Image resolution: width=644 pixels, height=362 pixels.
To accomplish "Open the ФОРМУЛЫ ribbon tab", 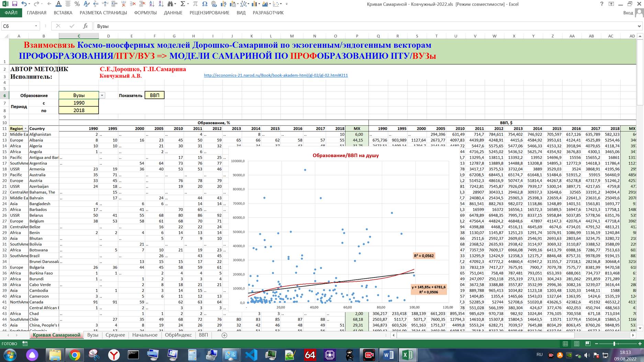I will click(145, 13).
